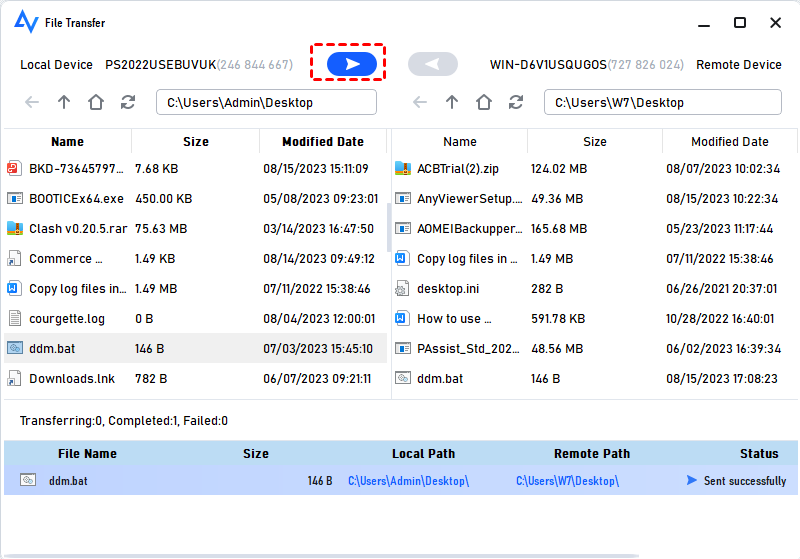Sort local files by Name column
This screenshot has width=800, height=559.
click(x=67, y=141)
